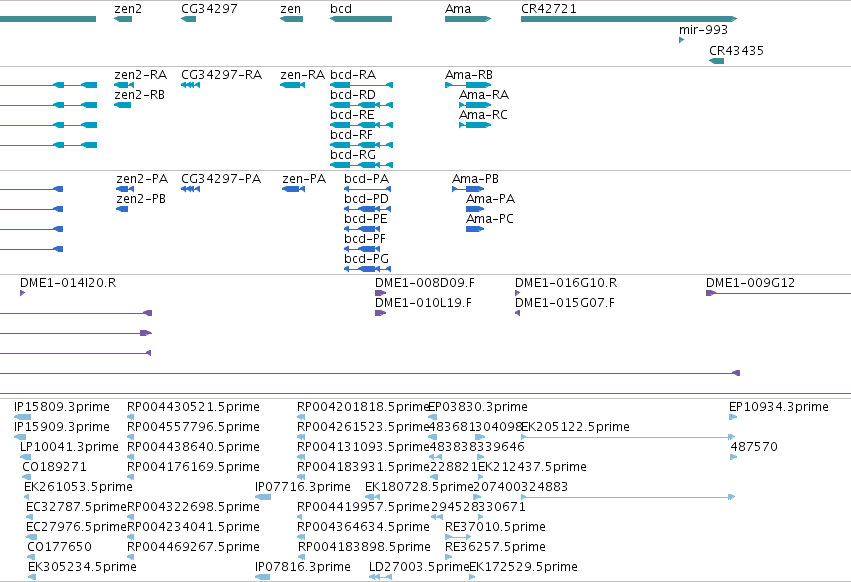Select the RP004430521.5prime label
This screenshot has height=582, width=851.
point(193,407)
